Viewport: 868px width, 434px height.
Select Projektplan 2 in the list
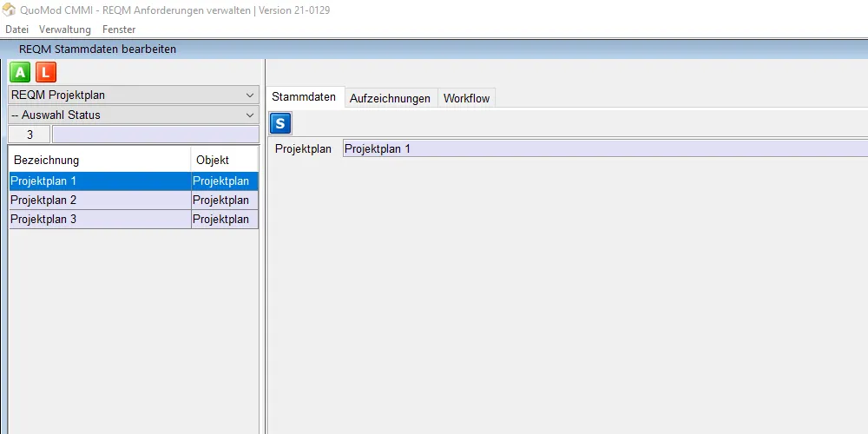coord(99,201)
